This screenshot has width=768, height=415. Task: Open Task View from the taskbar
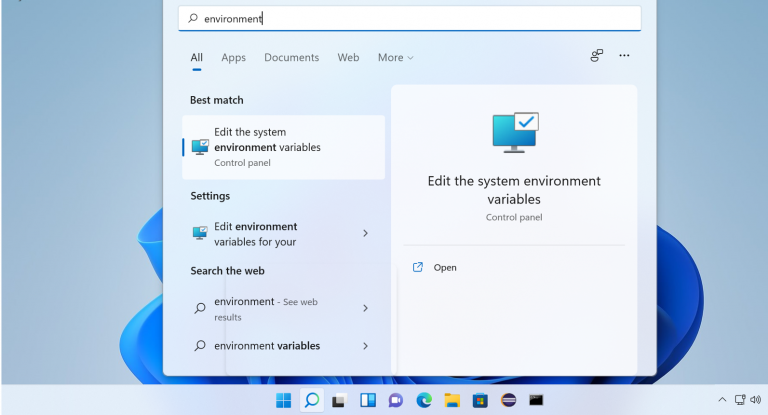339,401
